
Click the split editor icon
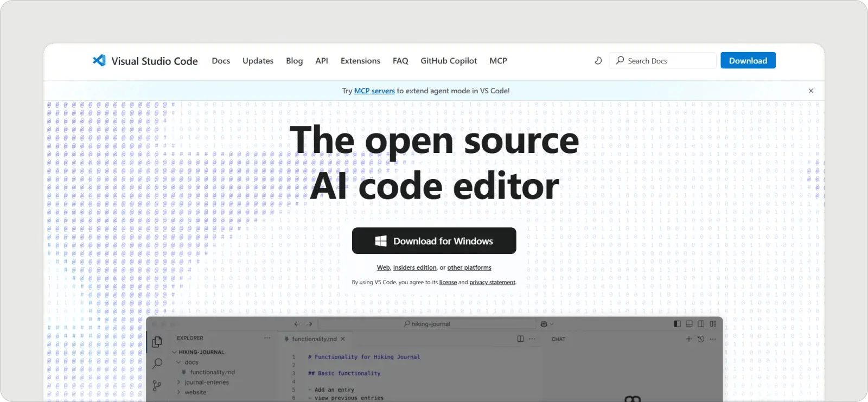click(520, 339)
